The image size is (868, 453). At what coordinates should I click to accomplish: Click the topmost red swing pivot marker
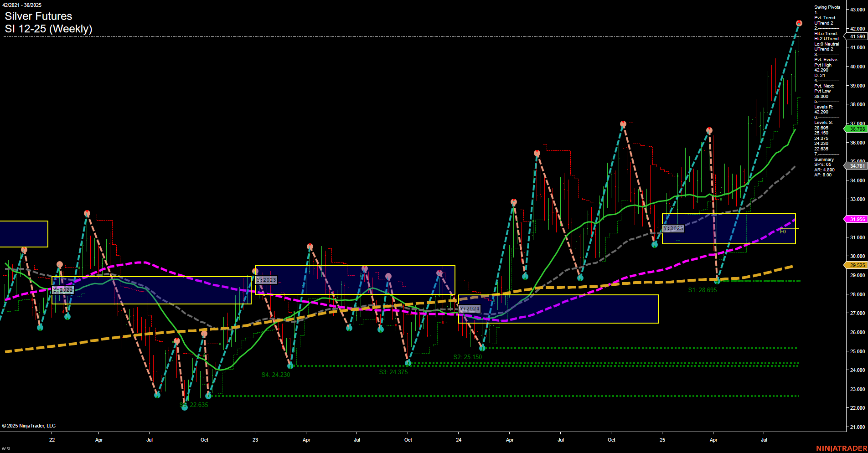(x=798, y=22)
